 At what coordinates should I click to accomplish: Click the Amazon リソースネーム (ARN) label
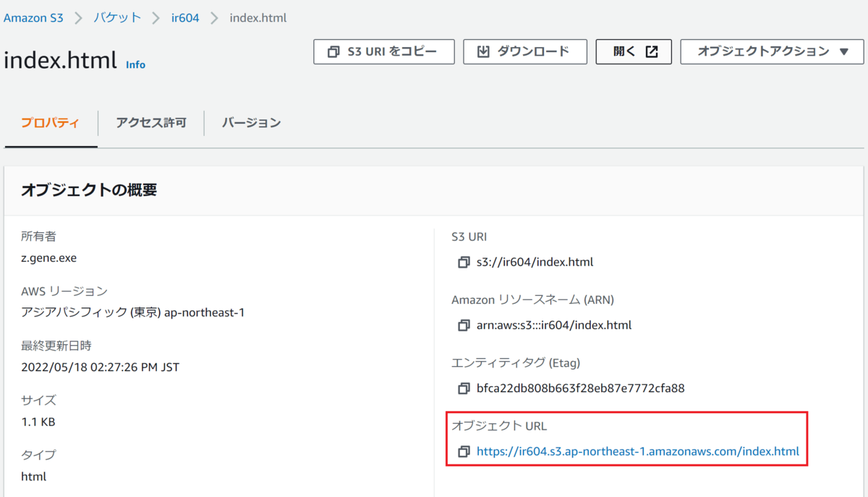click(x=532, y=300)
